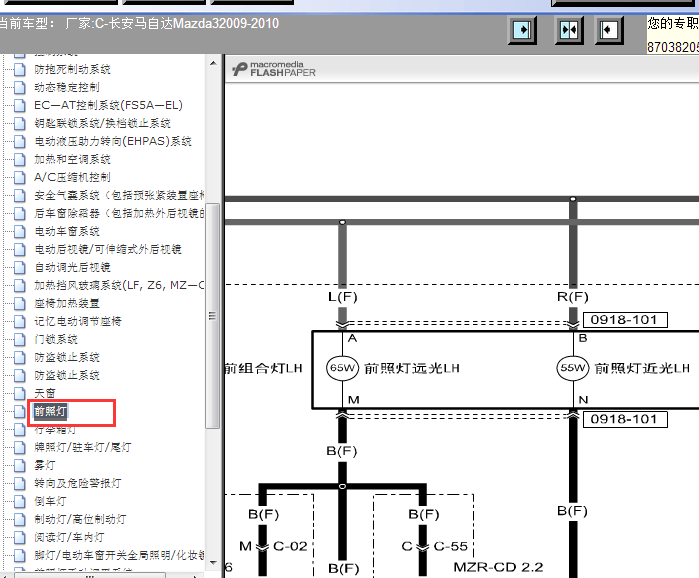Select 雾灯 in the tree
This screenshot has width=699, height=578.
tap(45, 465)
